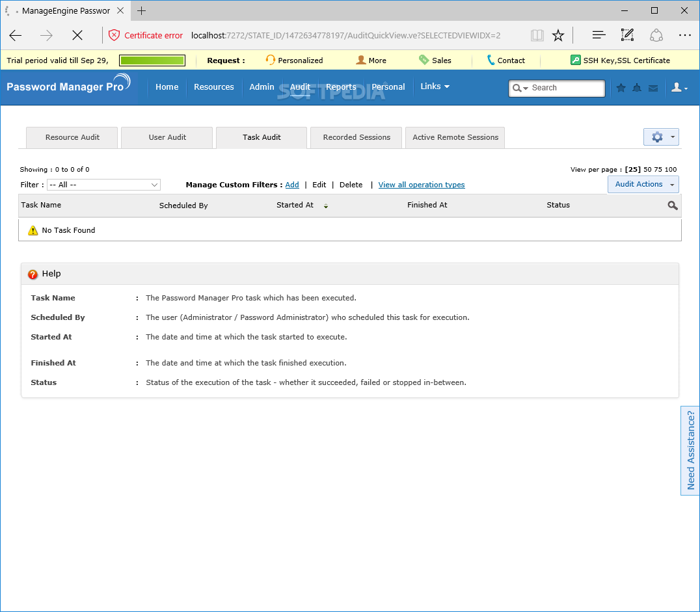The width and height of the screenshot is (700, 612).
Task: Click the browser address bar URL
Action: point(345,35)
